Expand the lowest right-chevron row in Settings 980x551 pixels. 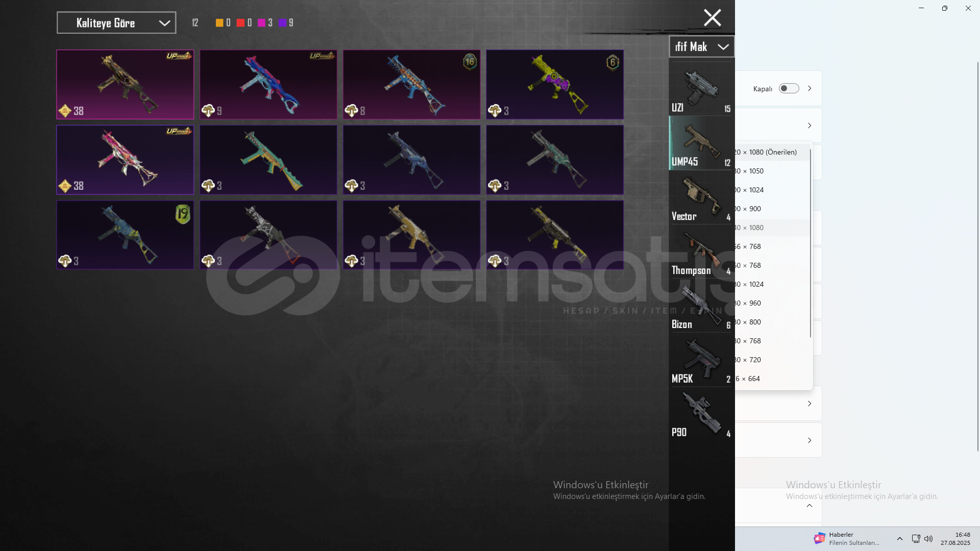pyautogui.click(x=810, y=440)
